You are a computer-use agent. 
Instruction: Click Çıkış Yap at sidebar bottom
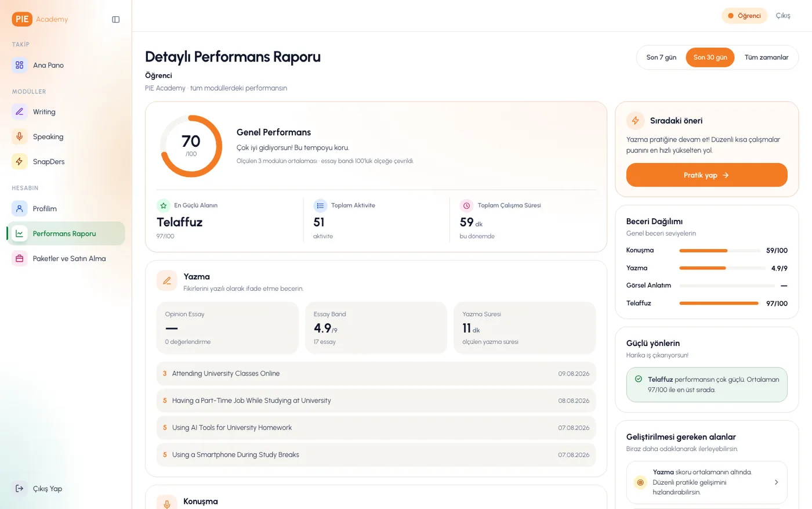tap(66, 488)
